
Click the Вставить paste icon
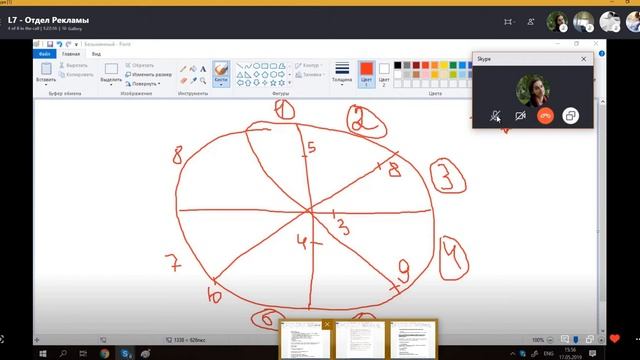tap(46, 69)
